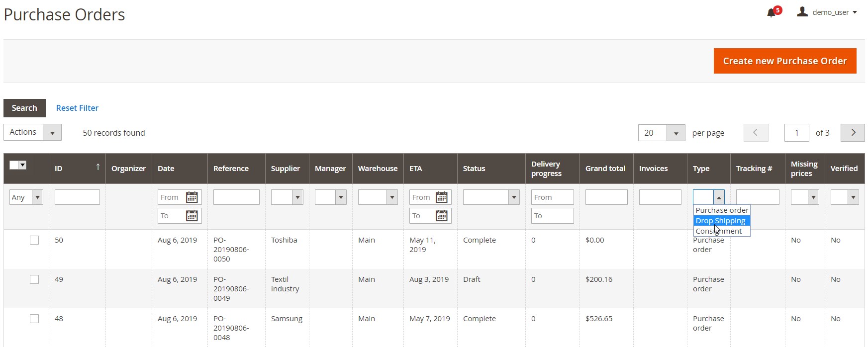The image size is (868, 347).
Task: Check the box for order 50
Action: (x=34, y=240)
